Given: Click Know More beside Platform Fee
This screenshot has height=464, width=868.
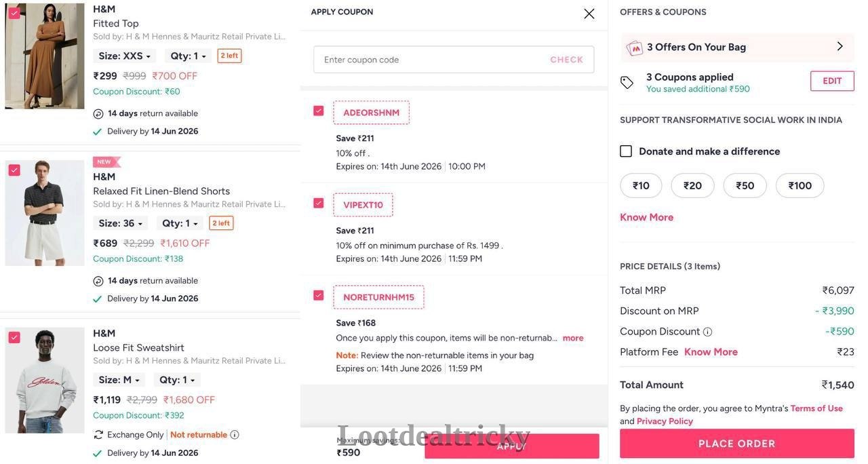Looking at the screenshot, I should pyautogui.click(x=711, y=352).
